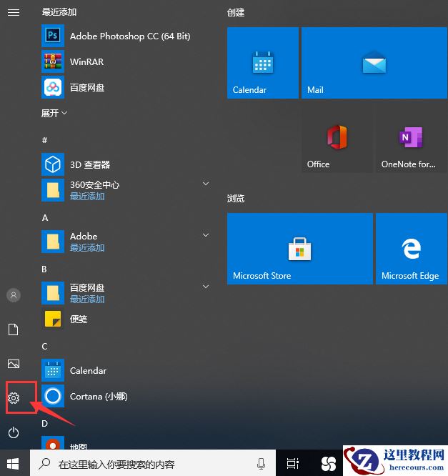Open the OneNote for... tile
Image resolution: width=448 pixels, height=476 pixels.
(412, 137)
